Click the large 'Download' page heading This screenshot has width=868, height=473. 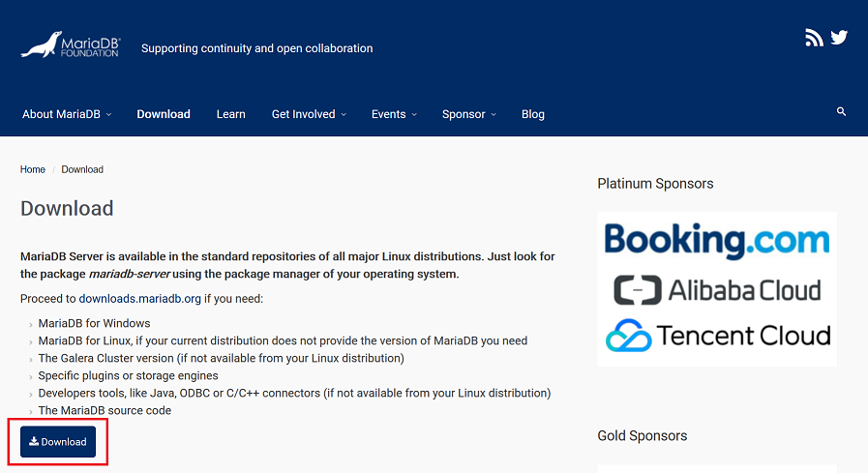click(x=67, y=209)
